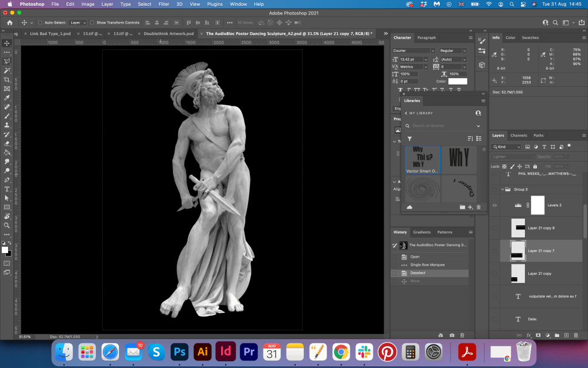Image resolution: width=588 pixels, height=368 pixels.
Task: Select the Crop tool
Action: click(x=7, y=79)
